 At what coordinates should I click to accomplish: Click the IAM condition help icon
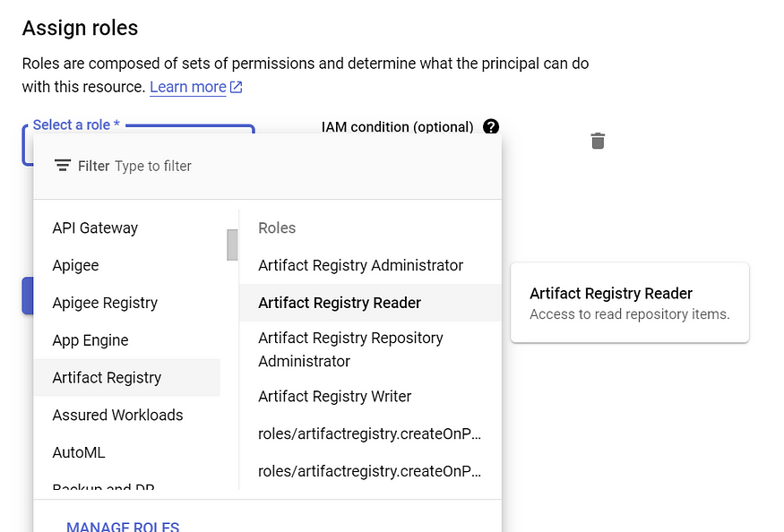[x=491, y=127]
